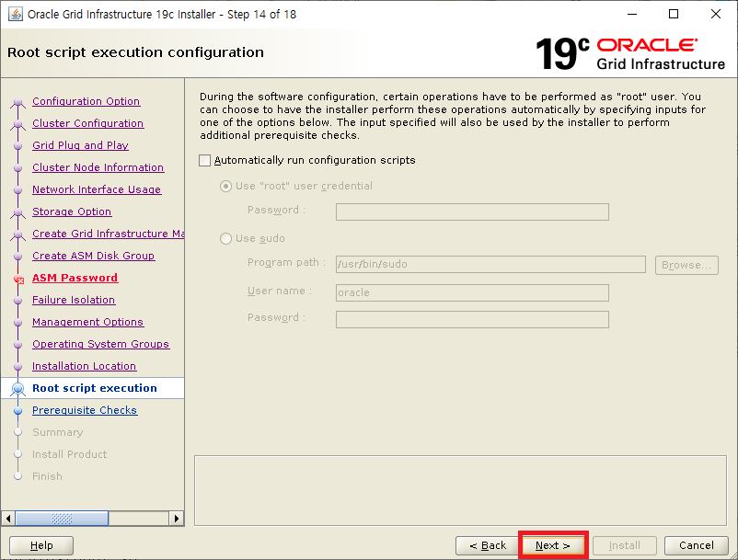Select Root script execution step
The height and width of the screenshot is (560, 738).
click(x=95, y=388)
